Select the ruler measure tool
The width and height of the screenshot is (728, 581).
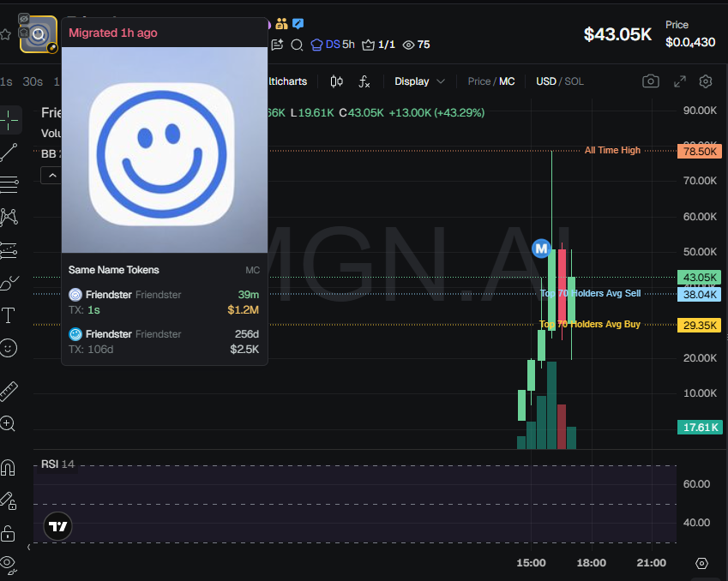[9, 392]
